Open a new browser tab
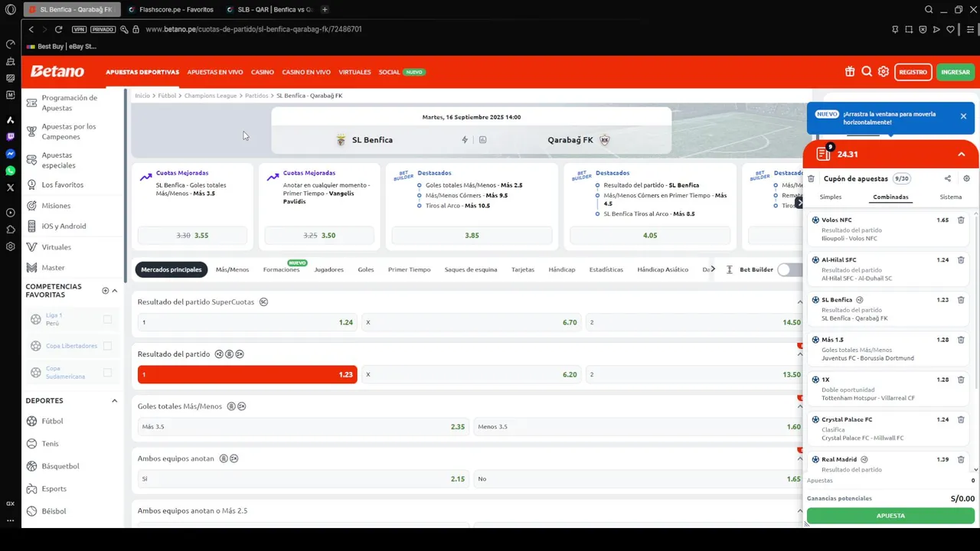980x551 pixels. pyautogui.click(x=325, y=9)
